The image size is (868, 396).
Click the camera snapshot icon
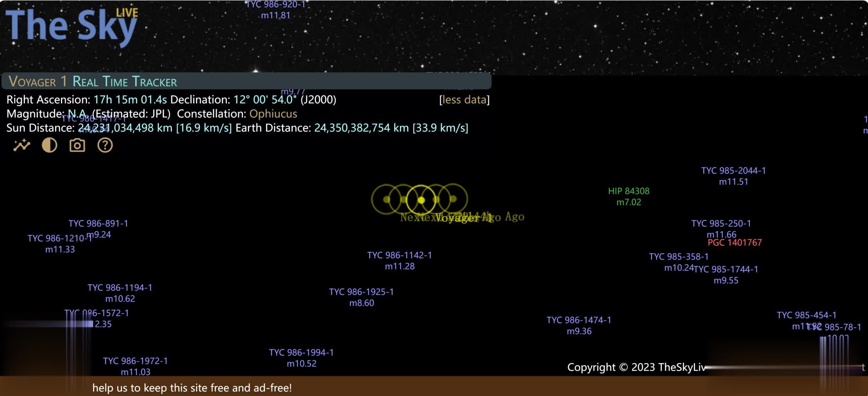pyautogui.click(x=77, y=146)
